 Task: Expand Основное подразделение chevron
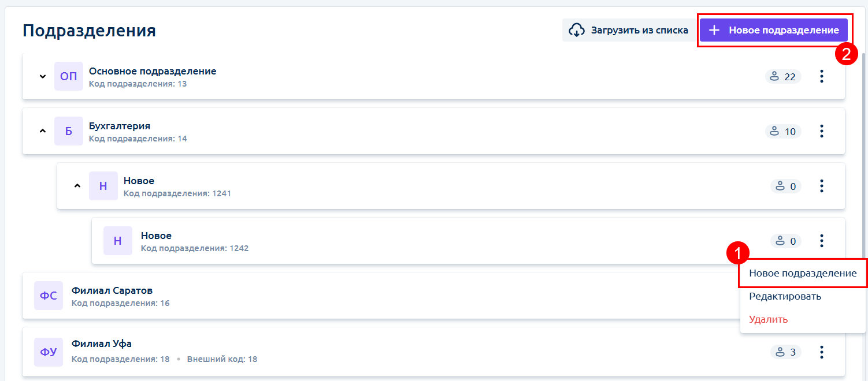coord(42,76)
